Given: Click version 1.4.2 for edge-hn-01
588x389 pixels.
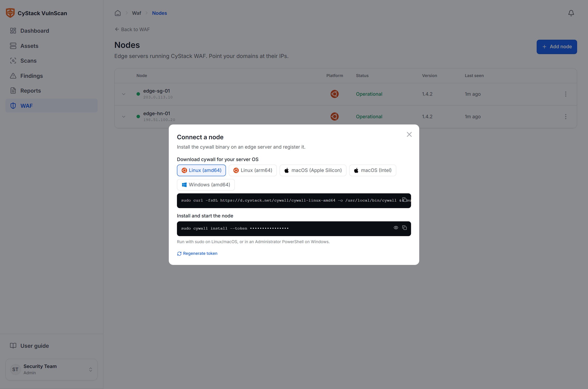Looking at the screenshot, I should 427,117.
